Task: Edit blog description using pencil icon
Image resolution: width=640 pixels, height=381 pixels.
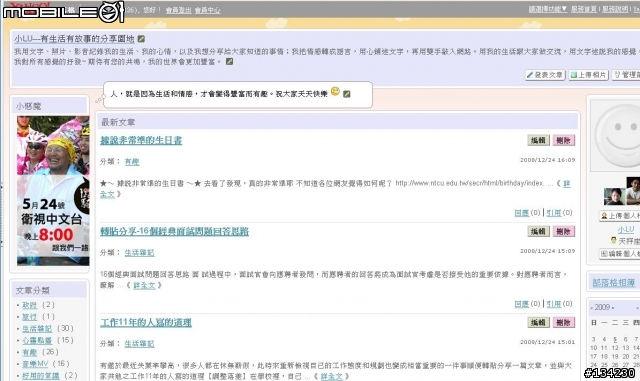Action: 229,62
